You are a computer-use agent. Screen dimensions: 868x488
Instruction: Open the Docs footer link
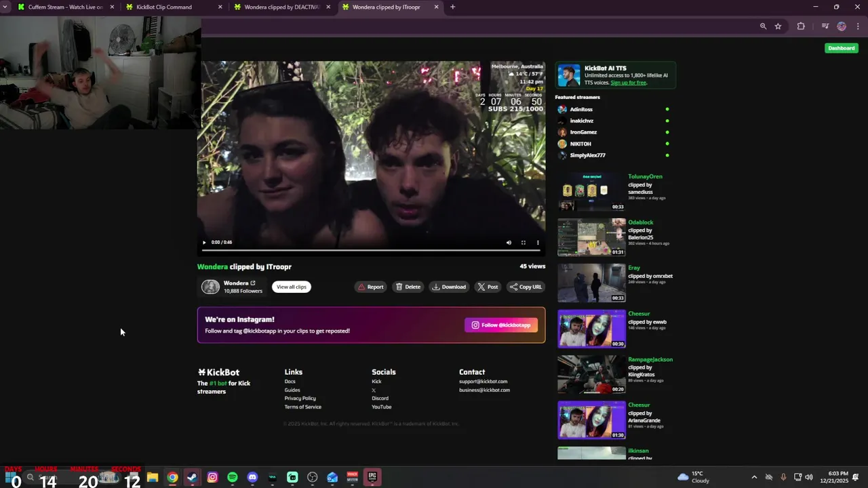point(290,382)
